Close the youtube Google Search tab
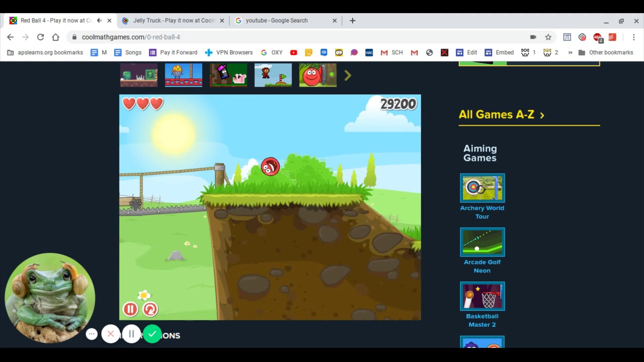Image resolution: width=644 pixels, height=362 pixels. (335, 21)
